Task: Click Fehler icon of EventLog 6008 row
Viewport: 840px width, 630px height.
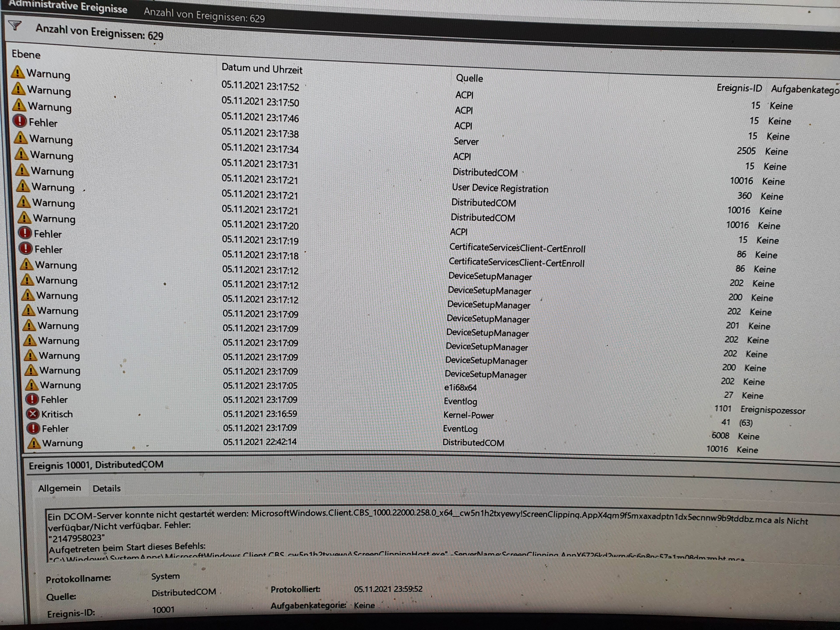Action: coord(33,428)
